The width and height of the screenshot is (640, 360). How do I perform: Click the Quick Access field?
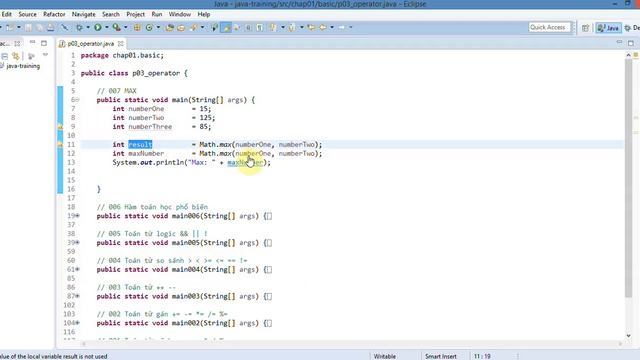click(549, 27)
